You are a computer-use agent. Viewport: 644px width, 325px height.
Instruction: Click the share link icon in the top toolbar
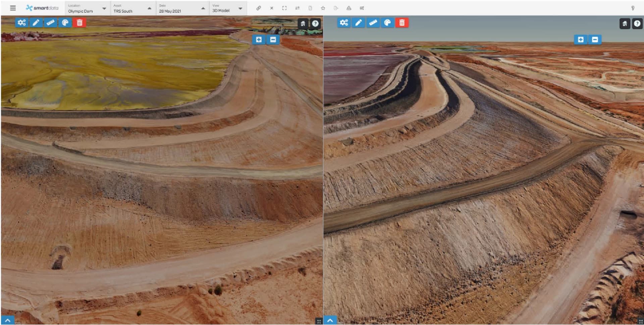tap(259, 8)
